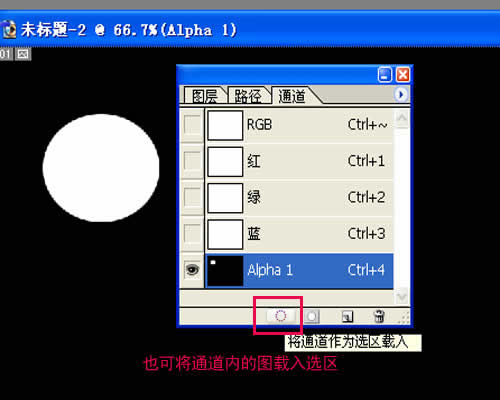500x400 pixels.
Task: Load channel as selection icon
Action: click(281, 315)
